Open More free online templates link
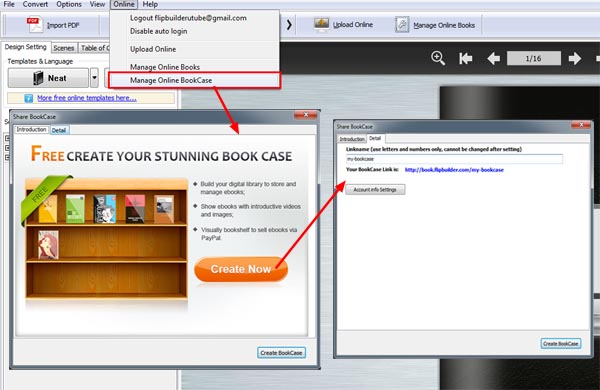 (87, 98)
